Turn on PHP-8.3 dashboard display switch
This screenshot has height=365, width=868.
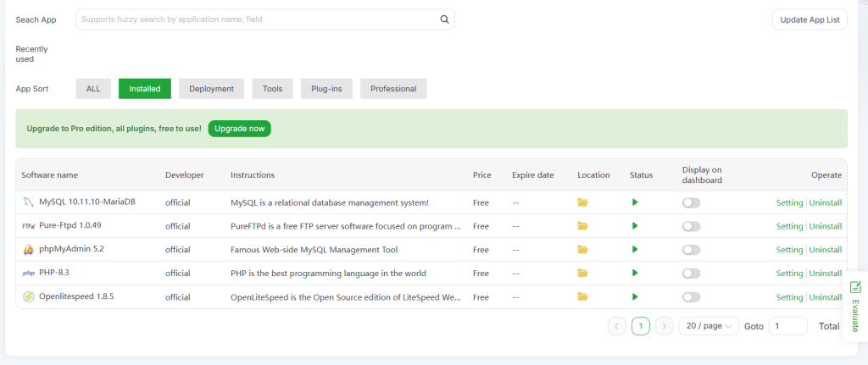(691, 274)
